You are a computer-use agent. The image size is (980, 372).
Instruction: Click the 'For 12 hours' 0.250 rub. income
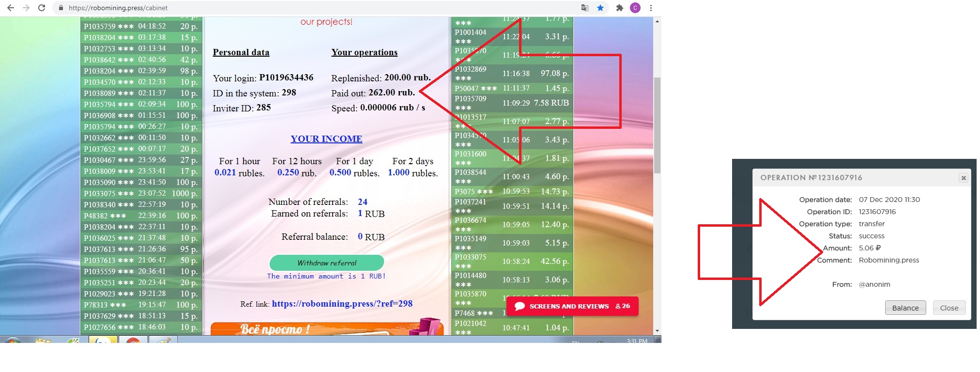(x=297, y=167)
